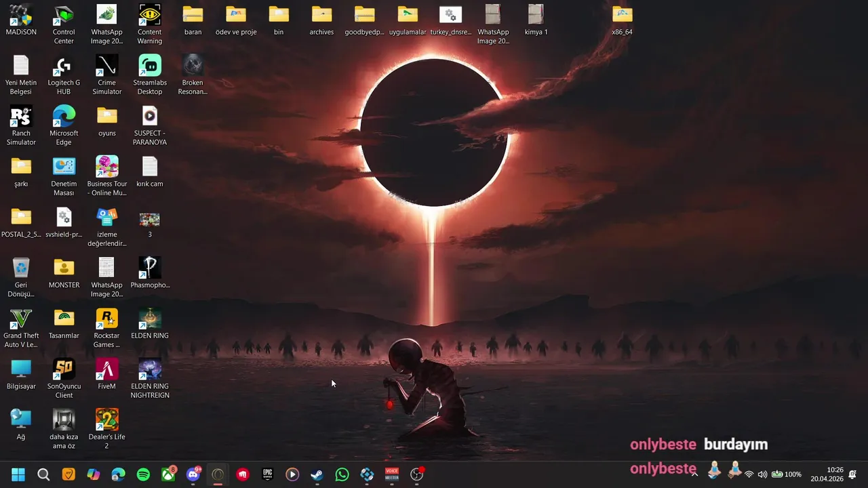This screenshot has height=488, width=868.
Task: Launch FiveM desktop shortcut
Action: 106,375
